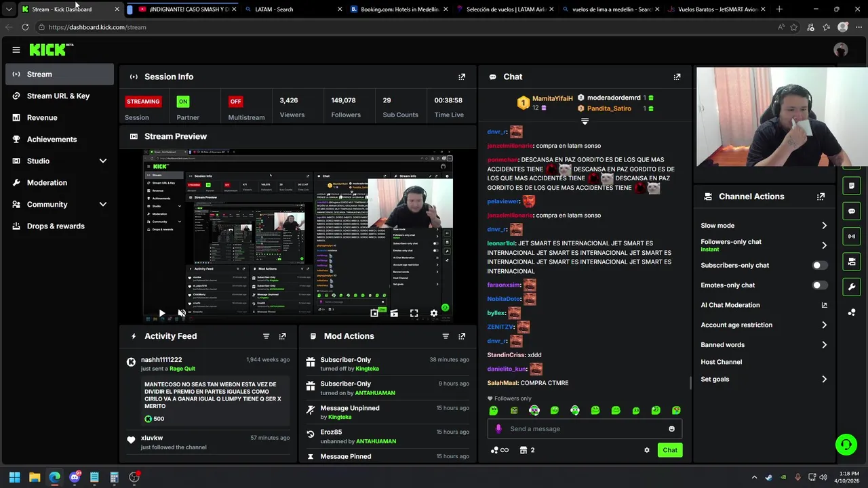Click the three-dots icon below wrench
The width and height of the screenshot is (868, 488).
[x=852, y=312]
